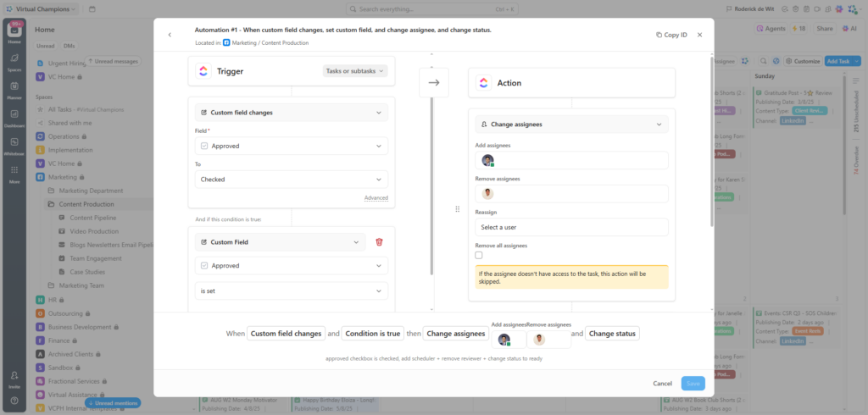Screen dimensions: 868x415
Task: Close the automation dialog with X
Action: coord(699,35)
